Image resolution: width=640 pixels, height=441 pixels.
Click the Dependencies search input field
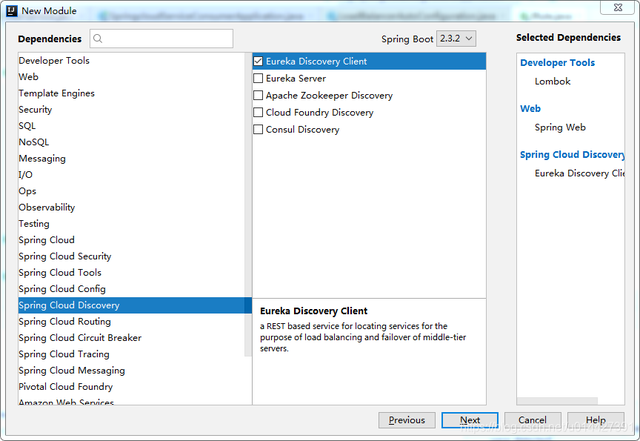tap(162, 39)
